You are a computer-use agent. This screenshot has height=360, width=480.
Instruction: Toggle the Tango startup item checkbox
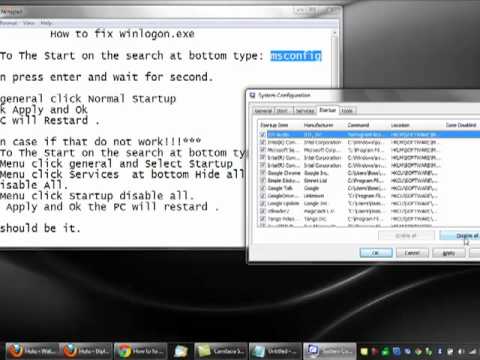pyautogui.click(x=263, y=219)
